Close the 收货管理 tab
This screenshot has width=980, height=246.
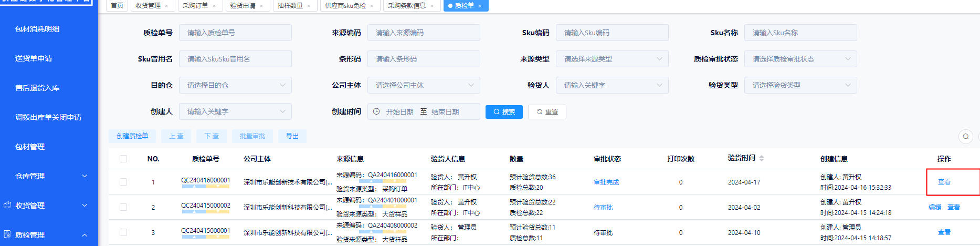pos(166,6)
